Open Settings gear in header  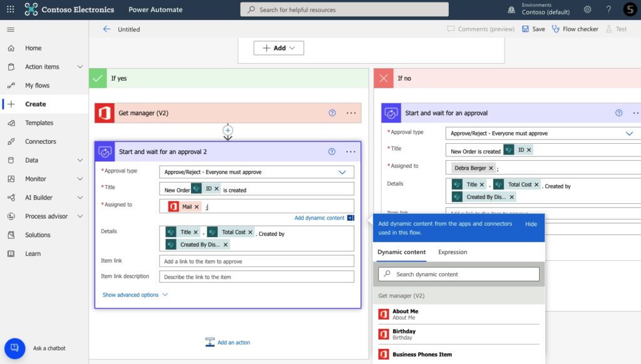pyautogui.click(x=587, y=9)
